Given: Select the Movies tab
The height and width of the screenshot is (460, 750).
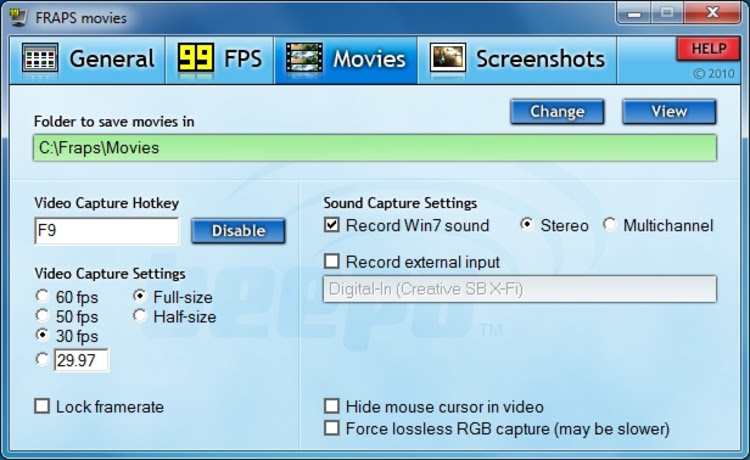Looking at the screenshot, I should tap(346, 60).
